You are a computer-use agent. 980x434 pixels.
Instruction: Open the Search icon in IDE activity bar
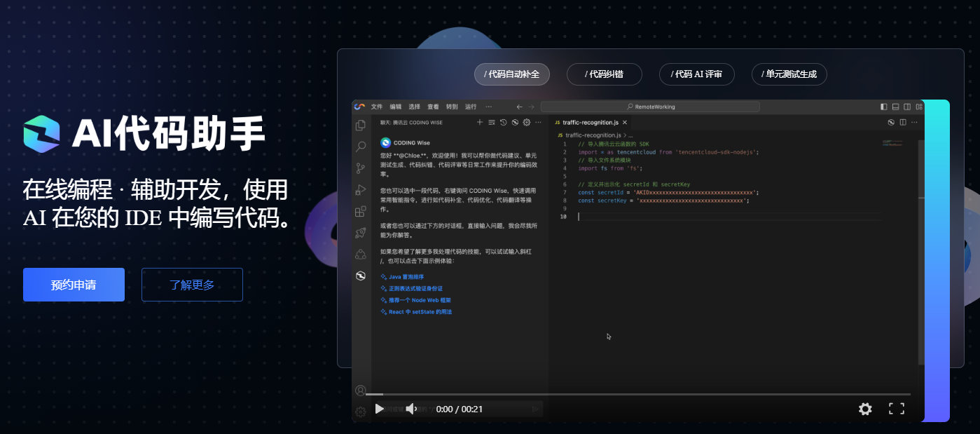click(x=361, y=147)
